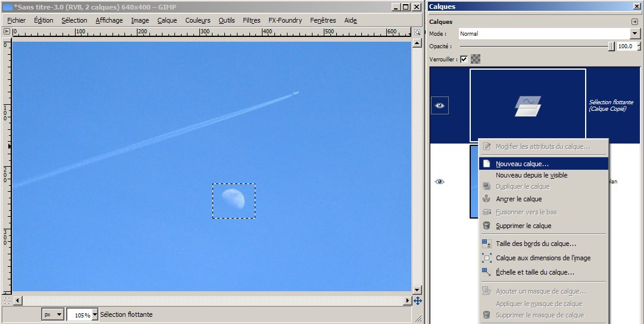Expand the 105% zoom level dropdown
Screen dimensions: 644x324
(95, 314)
